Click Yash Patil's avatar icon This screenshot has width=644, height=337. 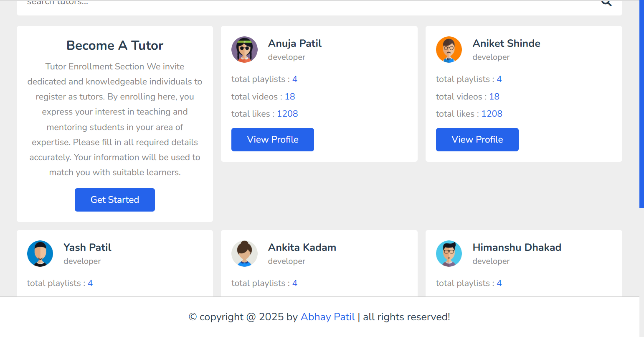(x=40, y=253)
